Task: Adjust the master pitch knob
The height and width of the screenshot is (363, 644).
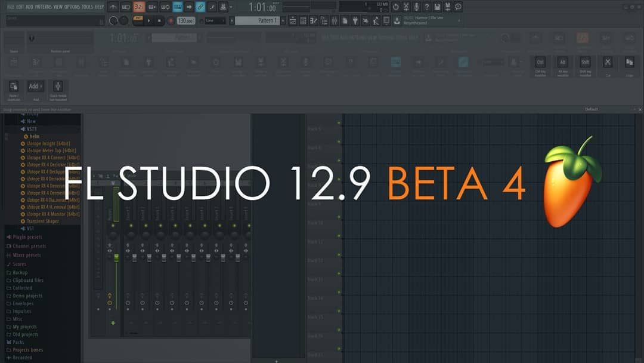Action: 123,20
